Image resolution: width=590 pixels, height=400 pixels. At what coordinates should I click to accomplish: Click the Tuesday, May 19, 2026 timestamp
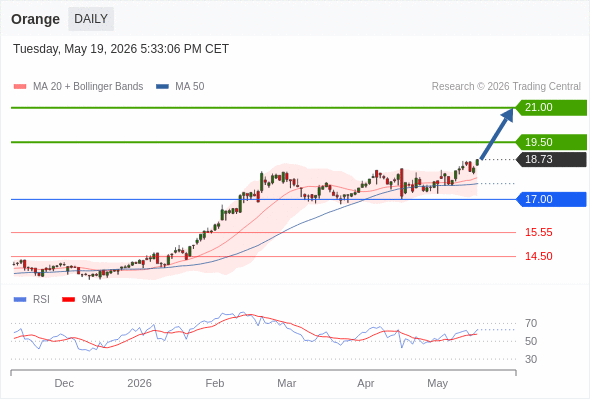coord(121,49)
